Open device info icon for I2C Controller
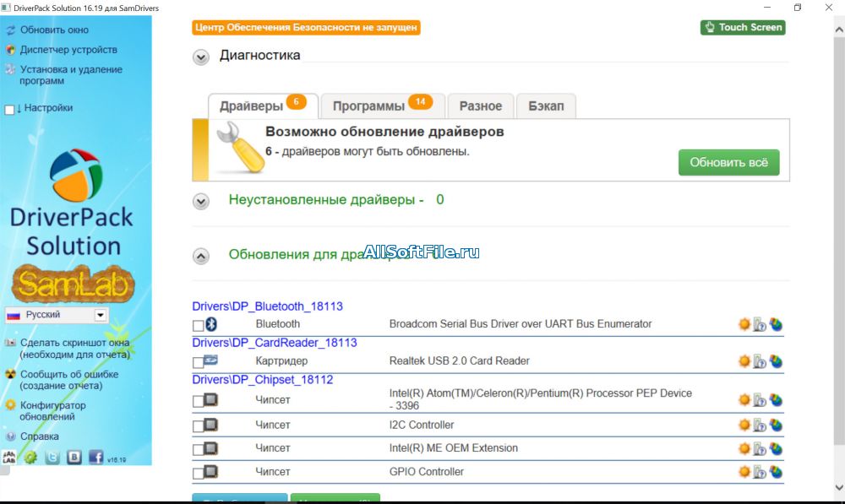This screenshot has width=845, height=504. (x=760, y=425)
